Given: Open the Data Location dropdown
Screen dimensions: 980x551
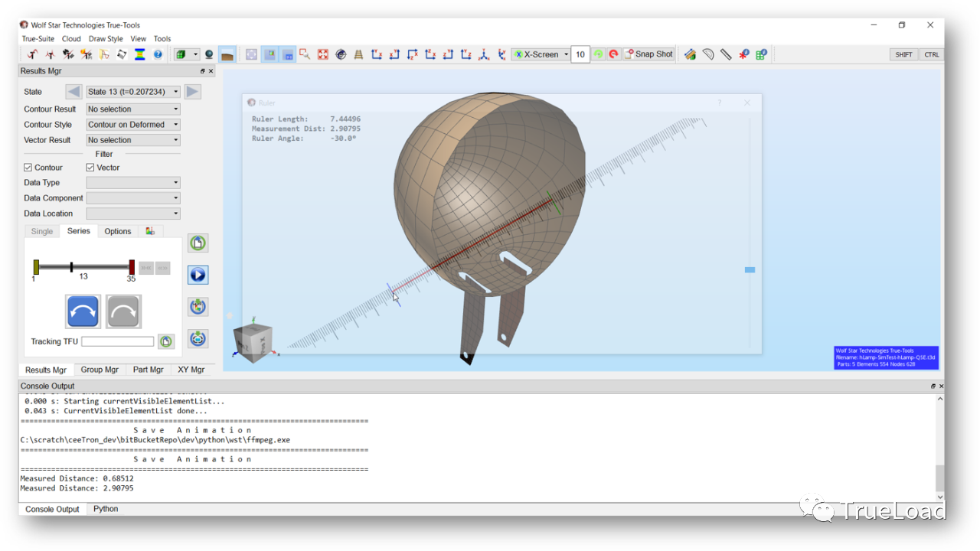Looking at the screenshot, I should tap(133, 214).
